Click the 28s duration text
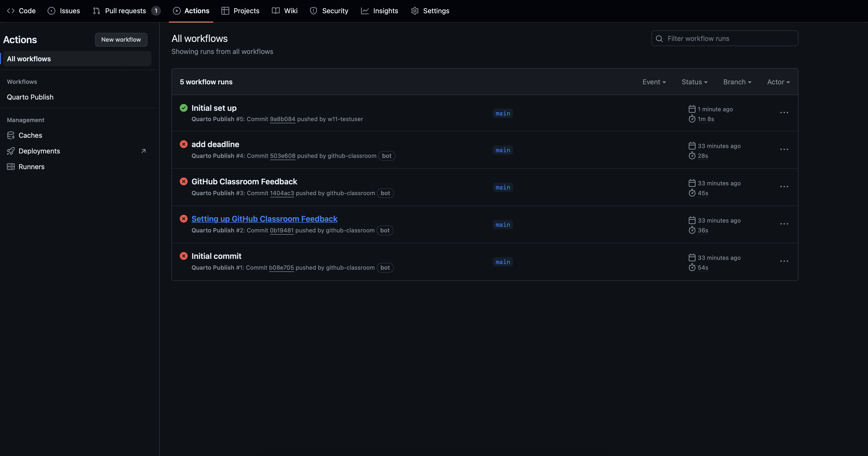The image size is (868, 456). click(703, 156)
